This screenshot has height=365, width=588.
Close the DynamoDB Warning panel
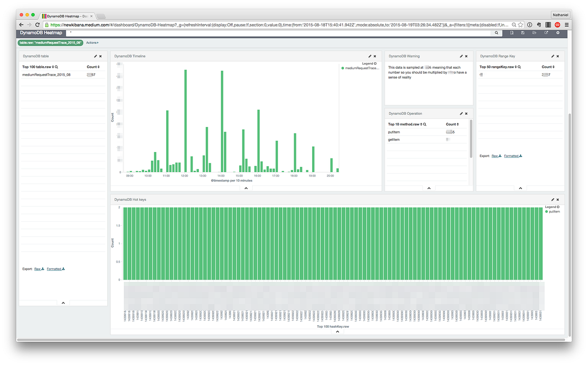(466, 56)
